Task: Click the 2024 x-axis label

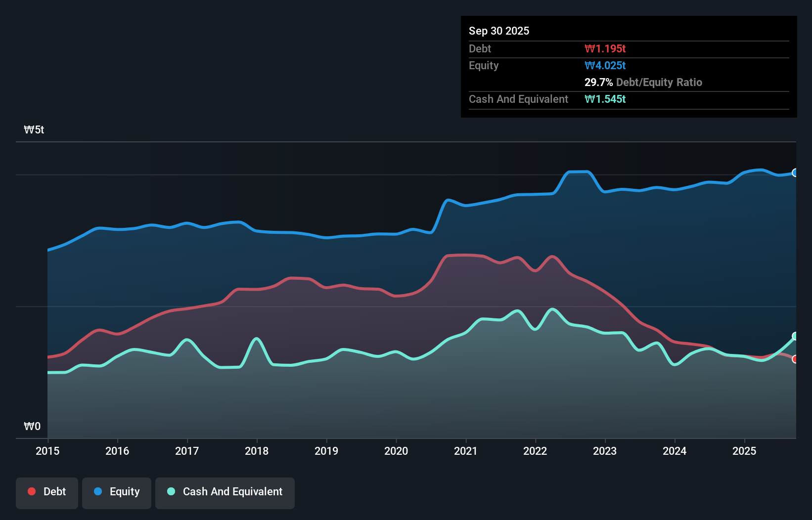Action: [x=675, y=451]
